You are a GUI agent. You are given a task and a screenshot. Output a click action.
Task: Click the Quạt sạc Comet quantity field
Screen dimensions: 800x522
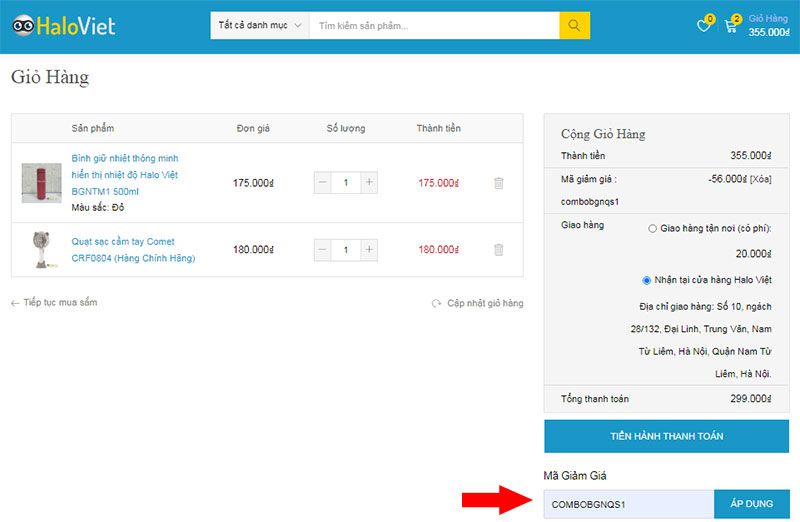(x=345, y=250)
